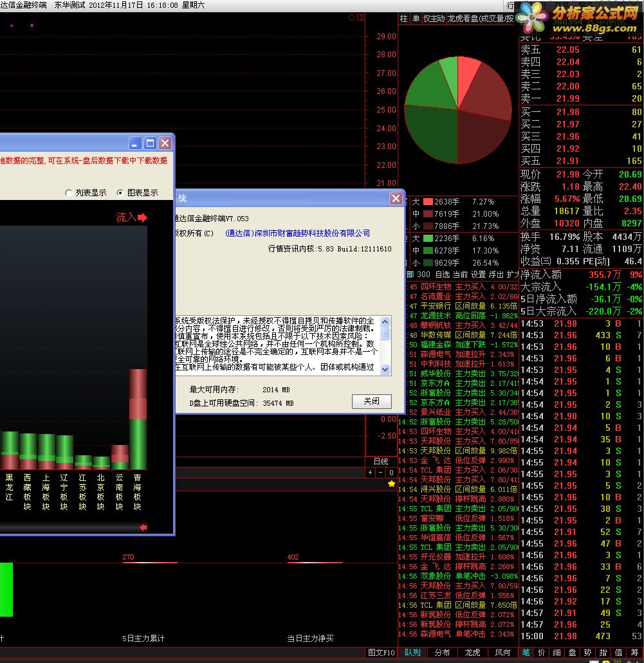Select the 盘 tab at bottom right
644x663 pixels.
(572, 653)
